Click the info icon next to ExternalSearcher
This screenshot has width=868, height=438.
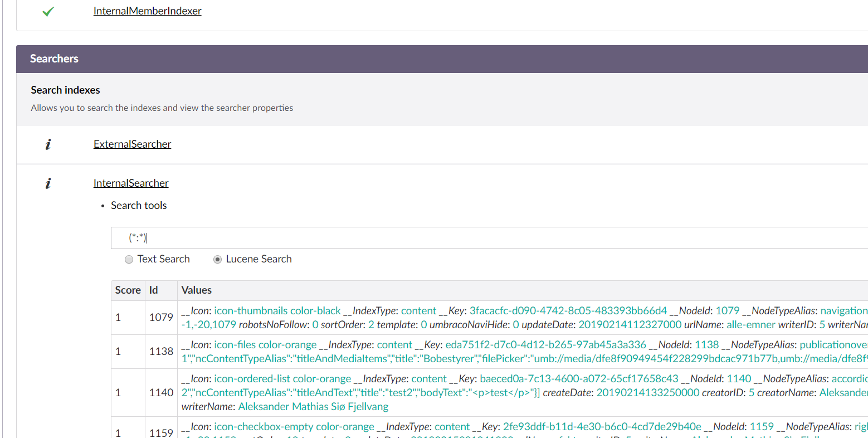pyautogui.click(x=48, y=144)
